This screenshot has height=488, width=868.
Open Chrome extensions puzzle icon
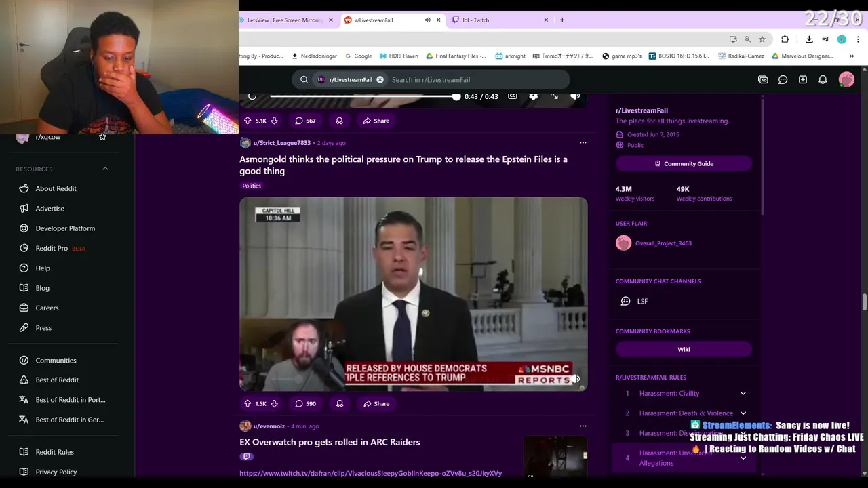(785, 39)
